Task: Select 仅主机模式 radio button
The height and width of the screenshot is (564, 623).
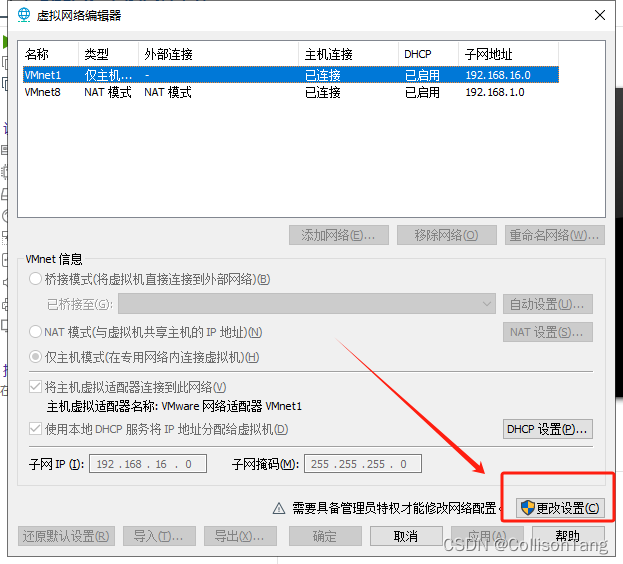Action: 35,357
